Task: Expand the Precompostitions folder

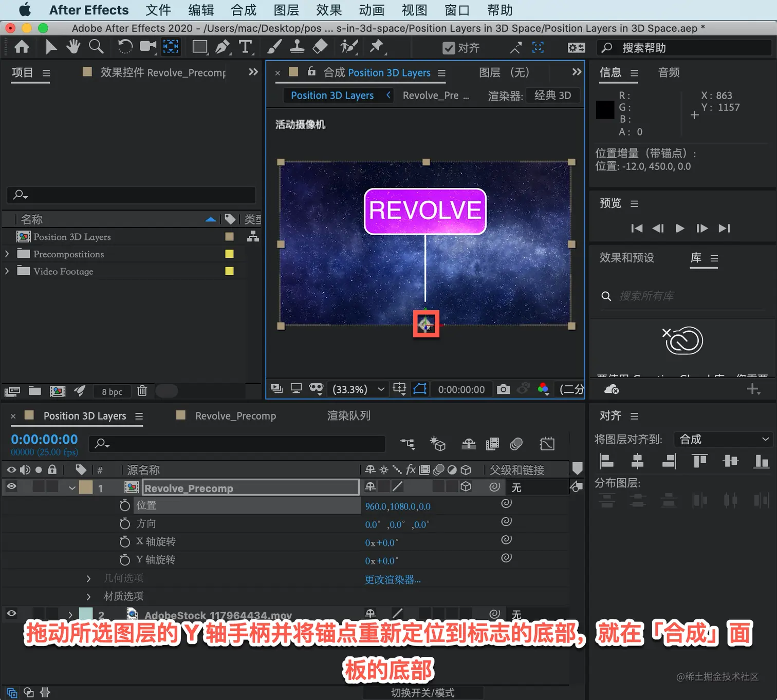Action: click(x=7, y=254)
